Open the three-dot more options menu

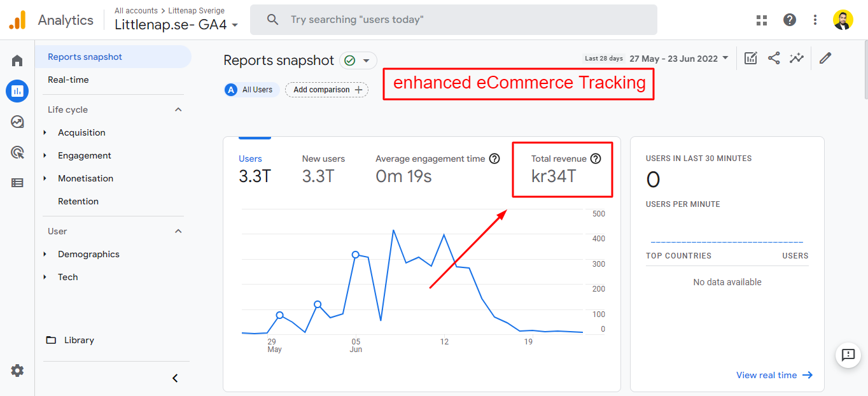pyautogui.click(x=815, y=20)
